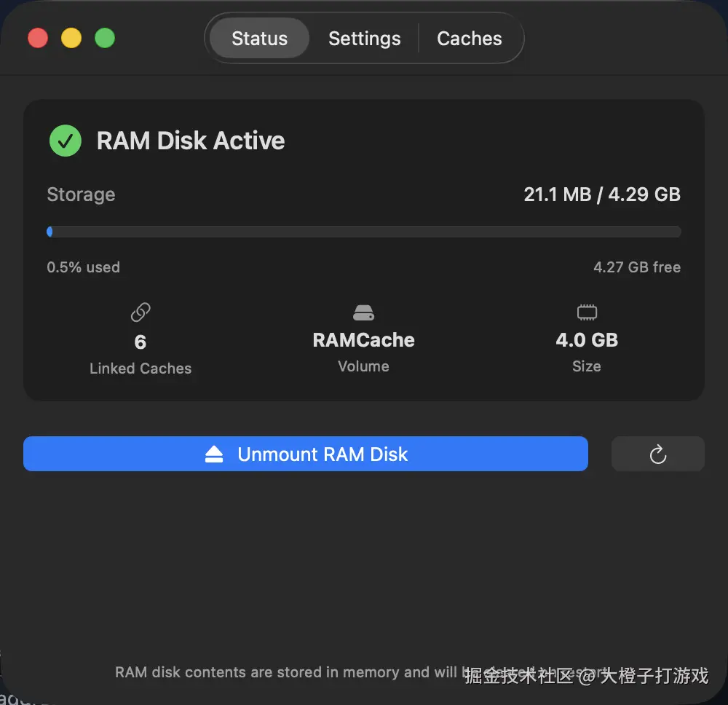The height and width of the screenshot is (705, 728).
Task: Open the Caches tab
Action: tap(470, 38)
